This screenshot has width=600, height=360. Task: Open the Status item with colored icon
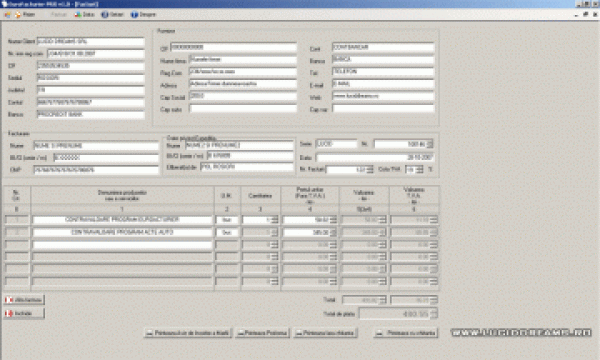[85, 15]
